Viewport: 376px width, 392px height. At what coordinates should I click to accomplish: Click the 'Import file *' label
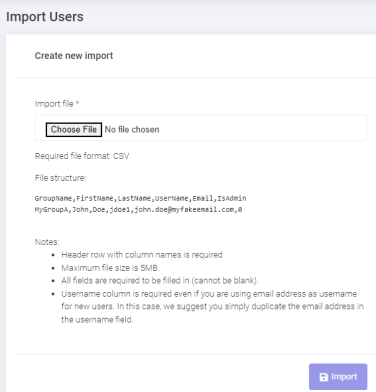(57, 104)
